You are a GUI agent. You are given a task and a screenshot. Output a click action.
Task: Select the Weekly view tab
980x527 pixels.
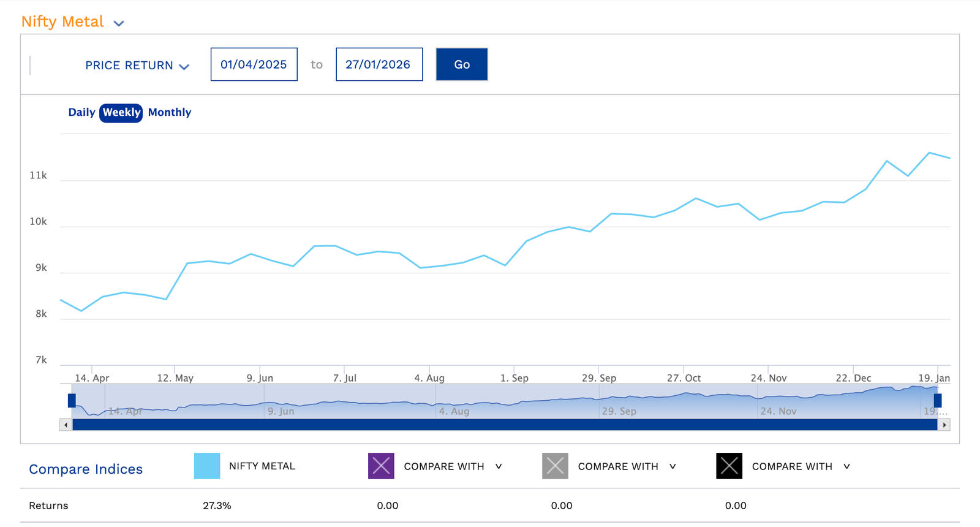pos(121,113)
